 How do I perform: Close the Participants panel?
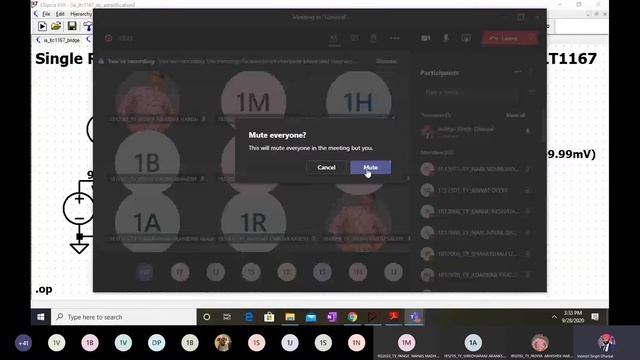pos(532,72)
